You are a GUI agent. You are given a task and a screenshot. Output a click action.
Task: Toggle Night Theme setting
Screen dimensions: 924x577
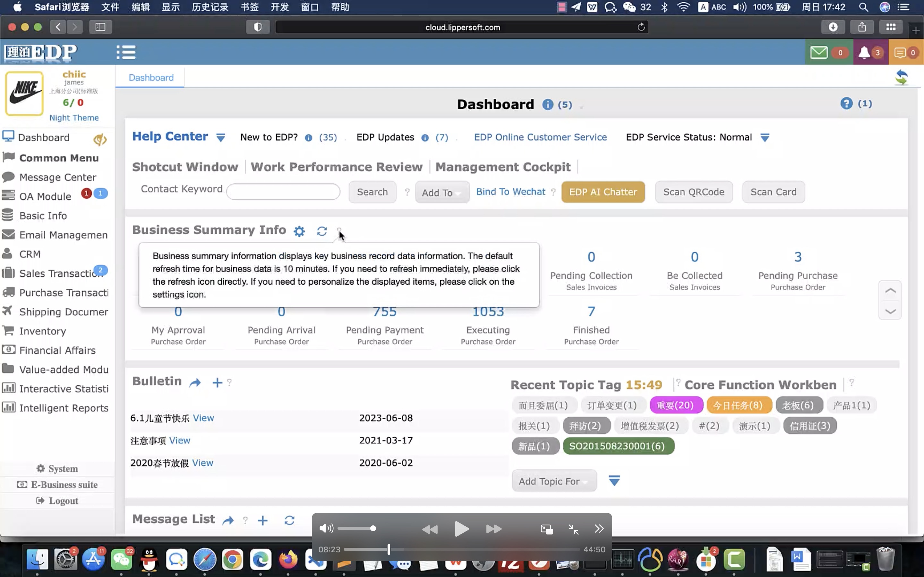point(74,118)
